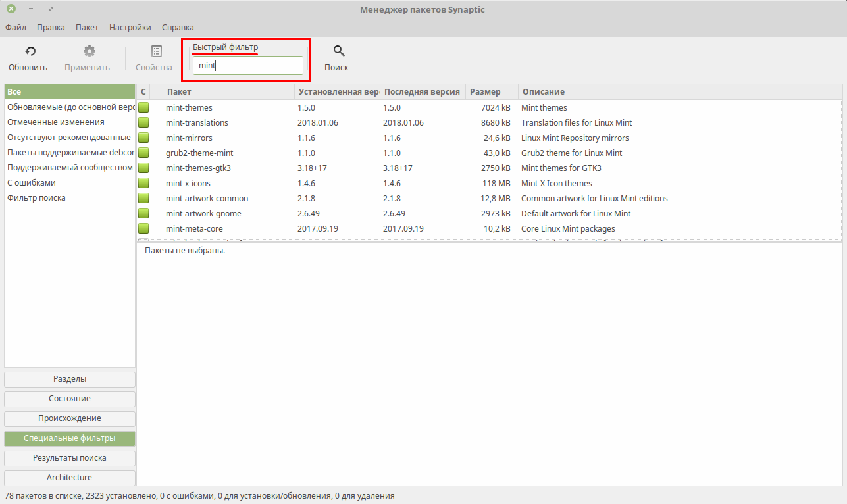
Task: Toggle status box of mint-meta-core
Action: [x=143, y=228]
